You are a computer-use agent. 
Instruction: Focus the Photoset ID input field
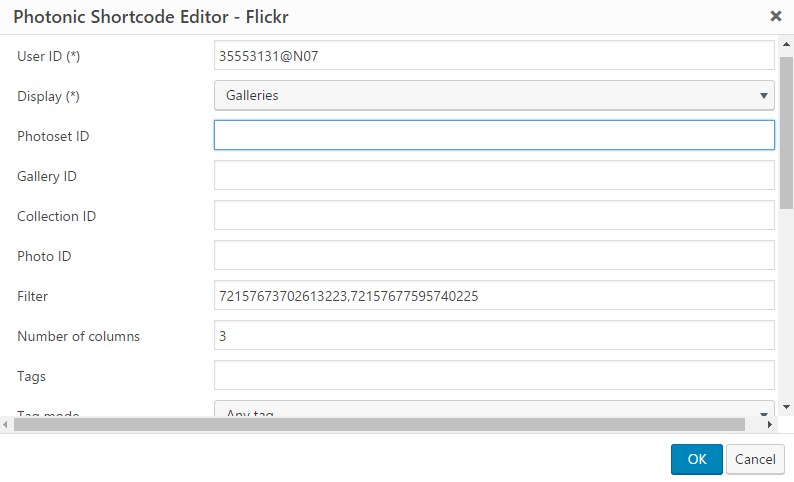[x=494, y=135]
